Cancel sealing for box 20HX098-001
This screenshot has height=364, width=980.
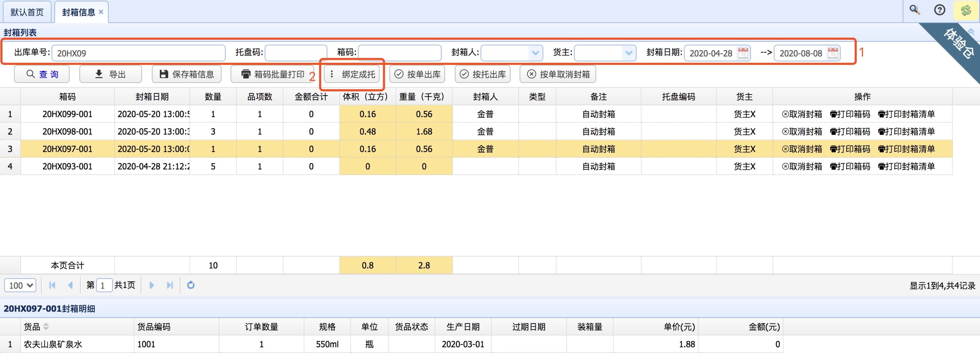pos(802,131)
